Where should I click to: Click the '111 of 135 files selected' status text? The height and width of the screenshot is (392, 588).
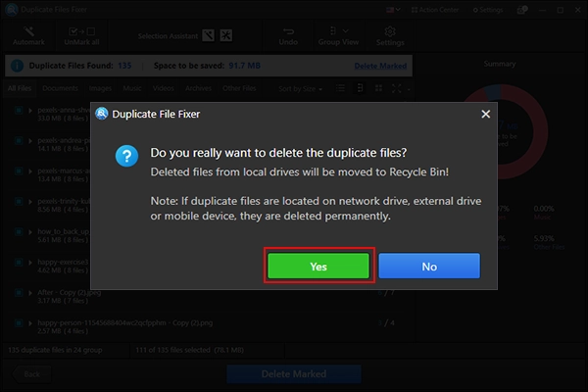point(189,350)
